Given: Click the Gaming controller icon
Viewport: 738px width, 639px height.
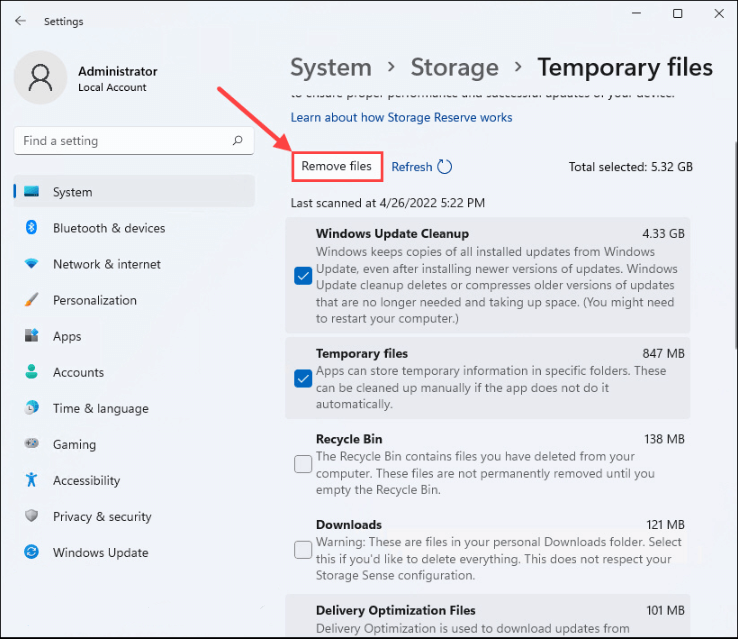Looking at the screenshot, I should point(32,444).
